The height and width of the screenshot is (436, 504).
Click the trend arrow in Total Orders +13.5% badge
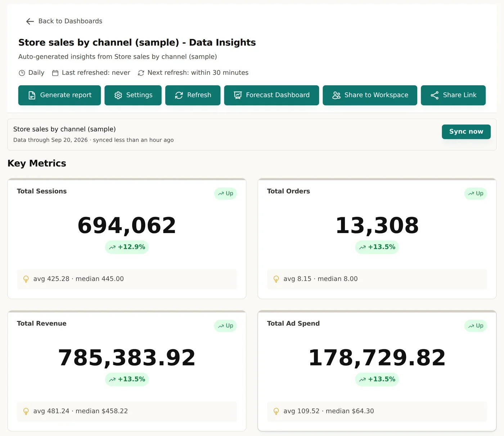pos(363,247)
